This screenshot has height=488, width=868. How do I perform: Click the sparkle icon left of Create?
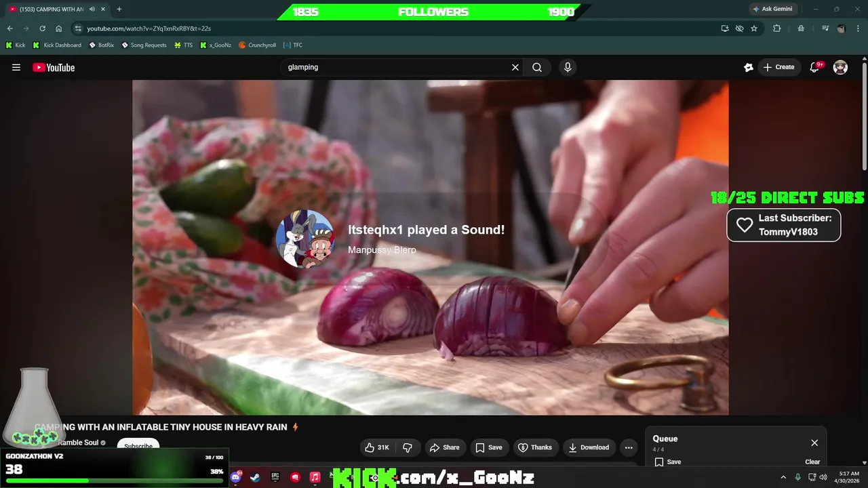tap(749, 67)
